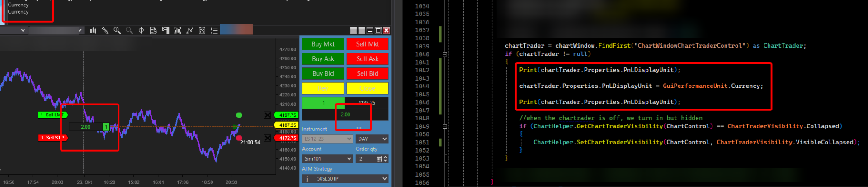The width and height of the screenshot is (868, 187).
Task: Select the 4187.25 price marker
Action: tap(286, 125)
